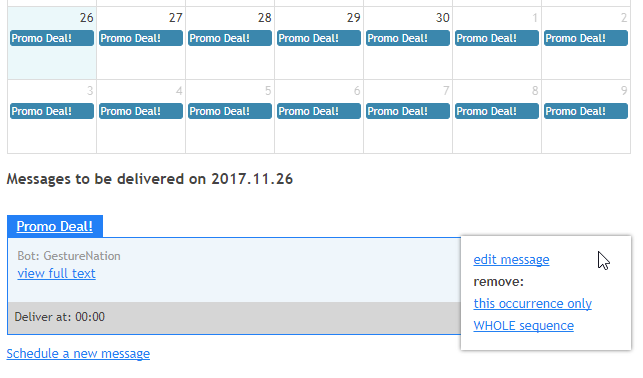Click the edit message link
The image size is (643, 378).
click(x=511, y=260)
